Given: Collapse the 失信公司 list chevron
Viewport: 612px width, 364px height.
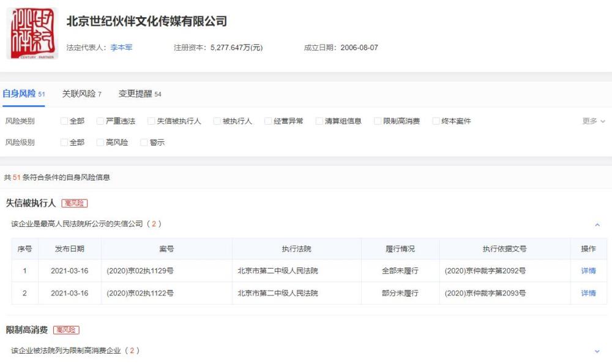Looking at the screenshot, I should click(x=597, y=225).
